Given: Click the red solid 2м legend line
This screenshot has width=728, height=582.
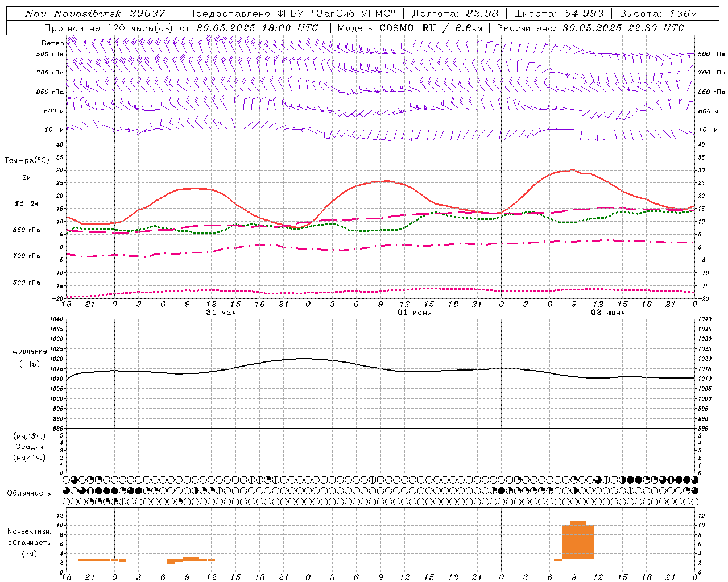Looking at the screenshot, I should pyautogui.click(x=26, y=184).
